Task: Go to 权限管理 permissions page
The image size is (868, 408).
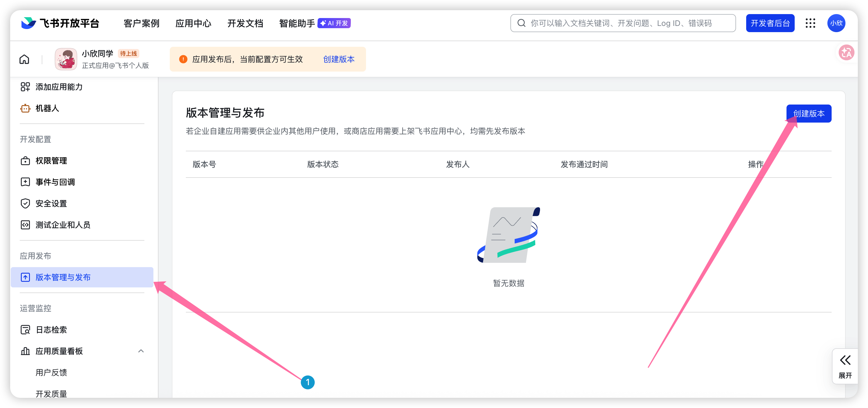Action: coord(51,161)
